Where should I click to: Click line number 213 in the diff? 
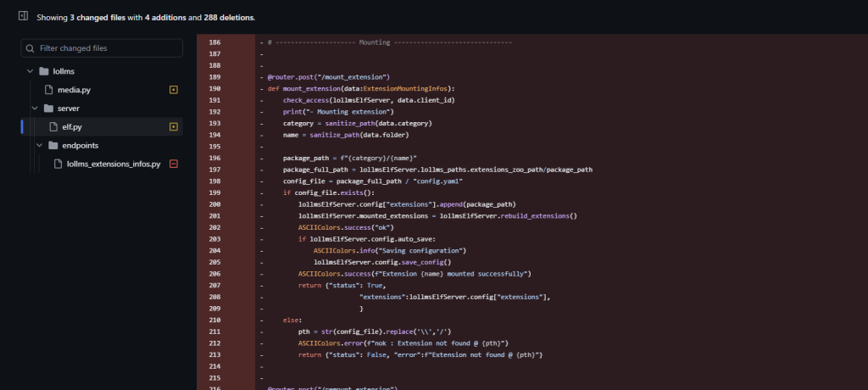214,354
